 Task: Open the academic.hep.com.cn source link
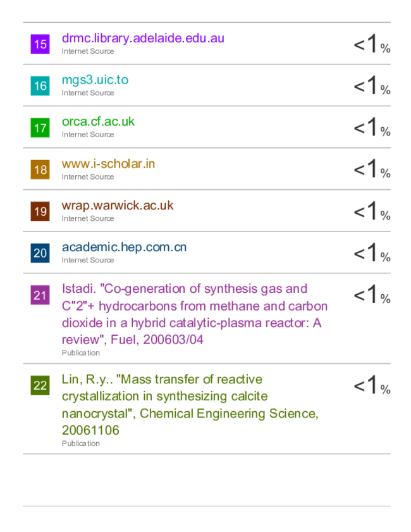[x=124, y=247]
